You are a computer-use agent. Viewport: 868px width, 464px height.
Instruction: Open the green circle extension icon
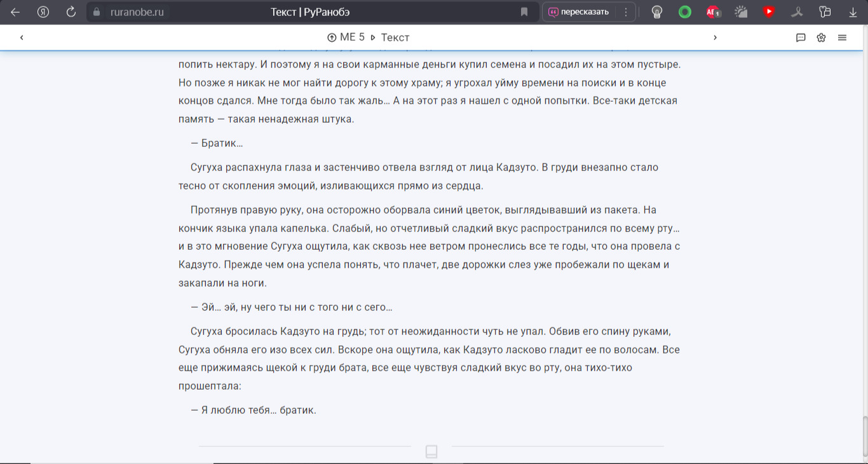[x=685, y=12]
